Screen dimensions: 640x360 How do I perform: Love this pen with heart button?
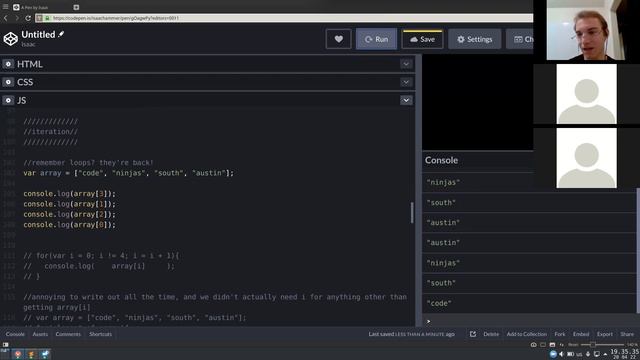338,39
